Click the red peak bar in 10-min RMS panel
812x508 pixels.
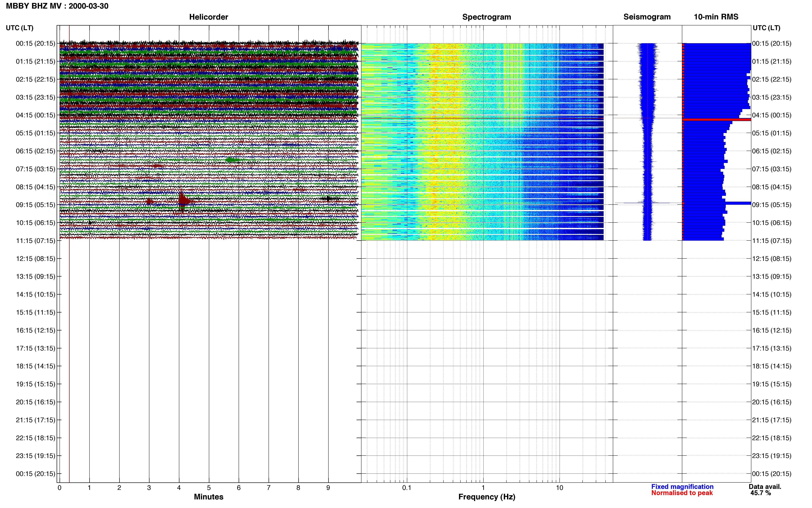(x=717, y=120)
